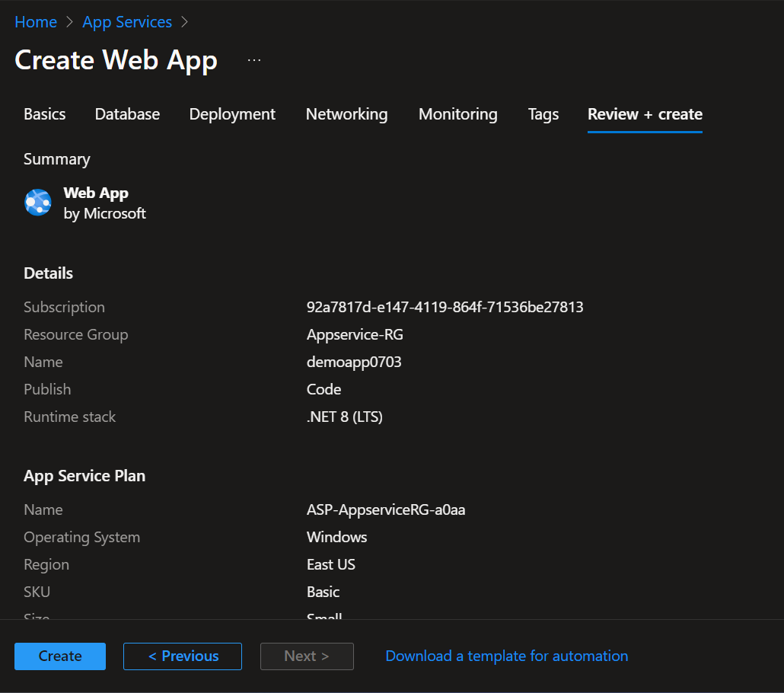Click the Operating System label
Viewport: 784px width, 693px height.
[x=81, y=537]
